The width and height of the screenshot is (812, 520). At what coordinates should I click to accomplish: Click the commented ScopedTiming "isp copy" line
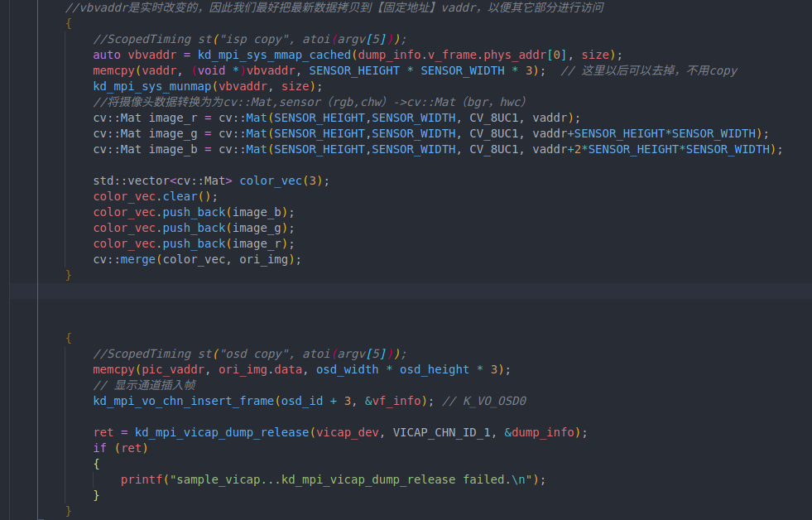[x=250, y=40]
